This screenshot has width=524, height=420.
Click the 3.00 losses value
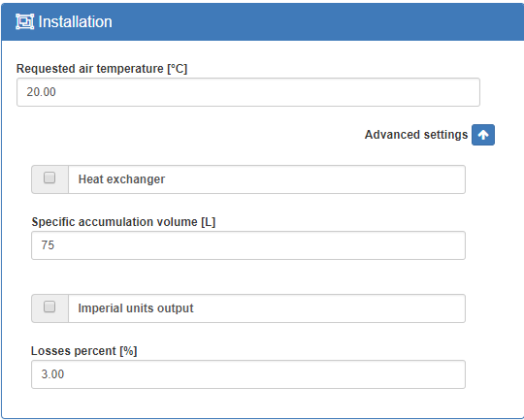[52, 373]
